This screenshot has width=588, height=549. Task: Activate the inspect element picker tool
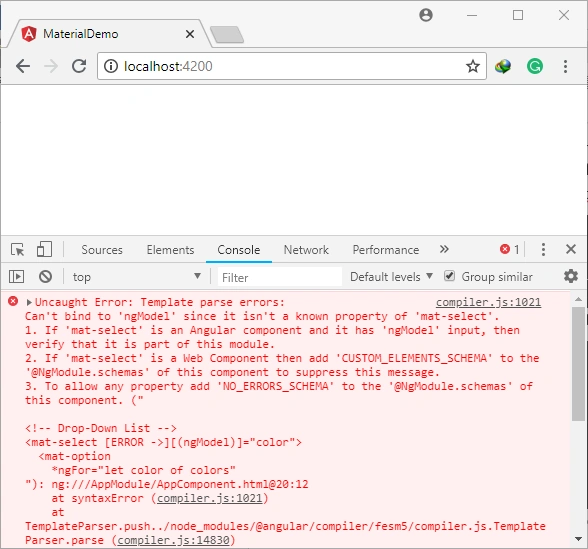click(18, 249)
